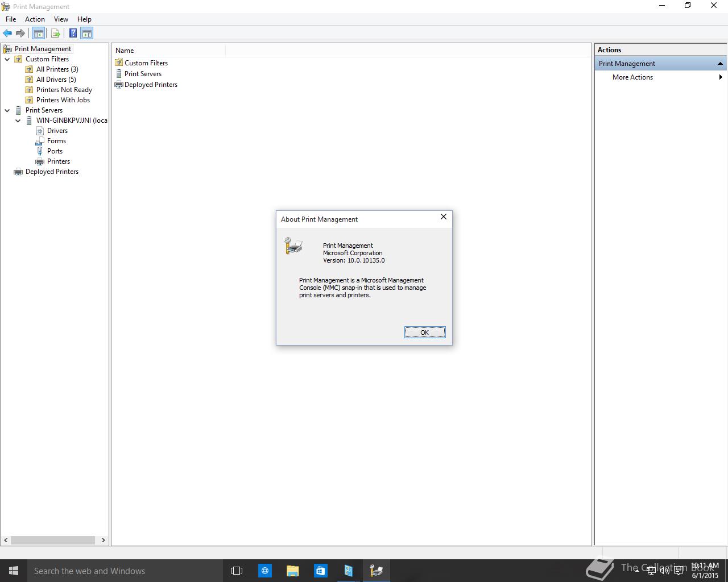
Task: Click the Printers node icon in tree
Action: click(x=40, y=161)
